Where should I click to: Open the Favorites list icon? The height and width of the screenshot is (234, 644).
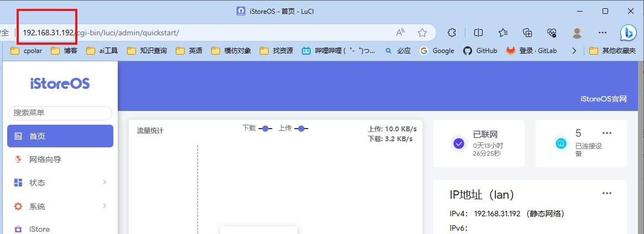[x=503, y=33]
